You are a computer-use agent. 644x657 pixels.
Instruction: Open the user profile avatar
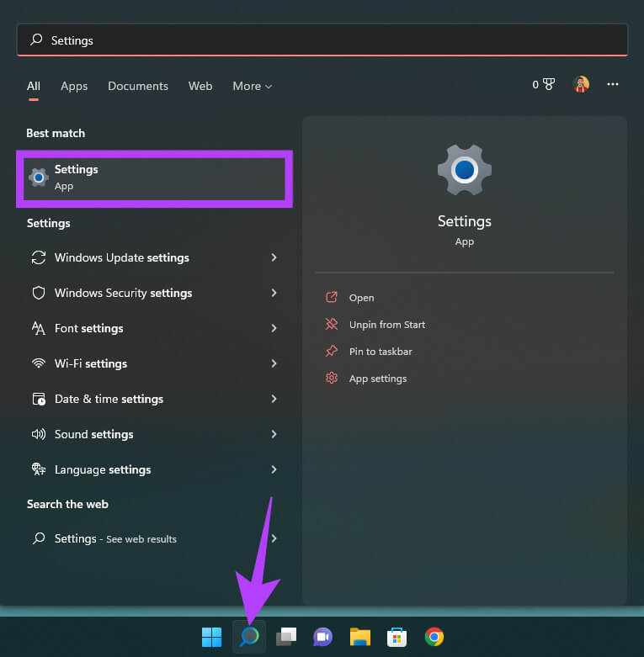[581, 84]
